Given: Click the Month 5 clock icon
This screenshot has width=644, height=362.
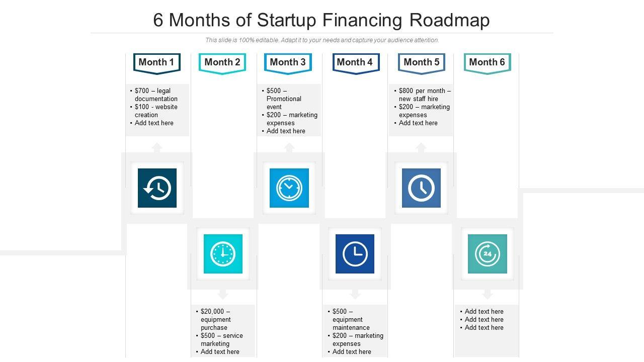Looking at the screenshot, I should coord(421,188).
